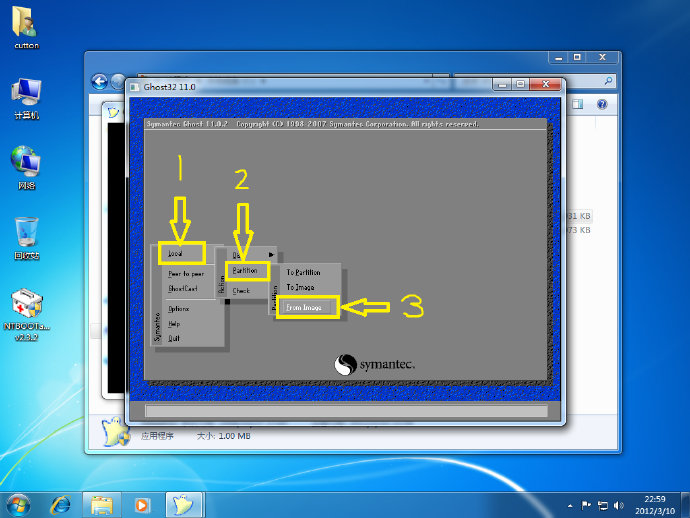Click the ghost file icon in Explorer details pane
Image resolution: width=690 pixels, height=518 pixels.
[115, 431]
